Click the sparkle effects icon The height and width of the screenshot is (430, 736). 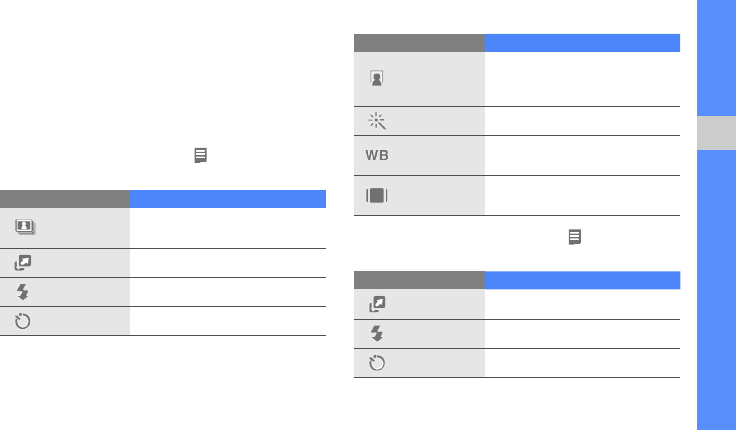(x=377, y=121)
